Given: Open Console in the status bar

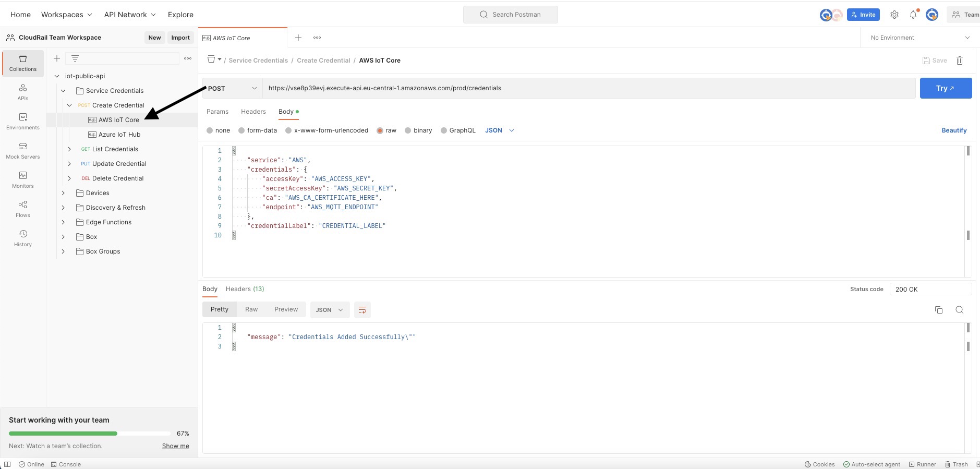Looking at the screenshot, I should click(x=66, y=464).
